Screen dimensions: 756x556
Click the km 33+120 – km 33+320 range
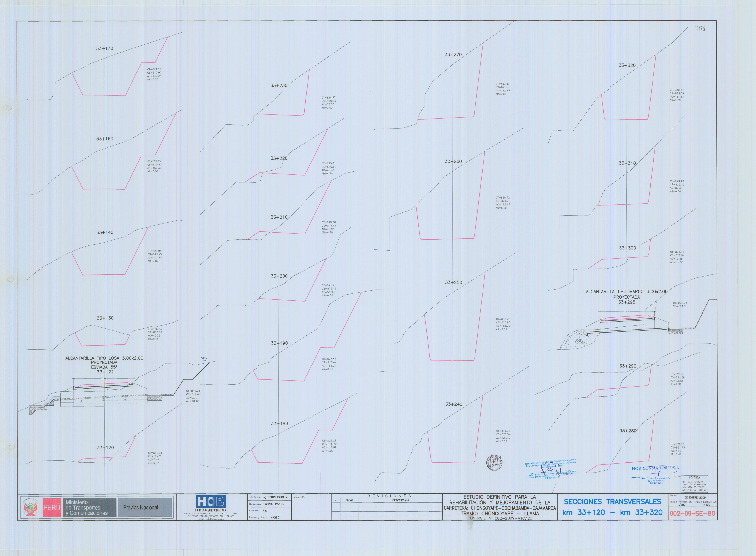click(612, 513)
